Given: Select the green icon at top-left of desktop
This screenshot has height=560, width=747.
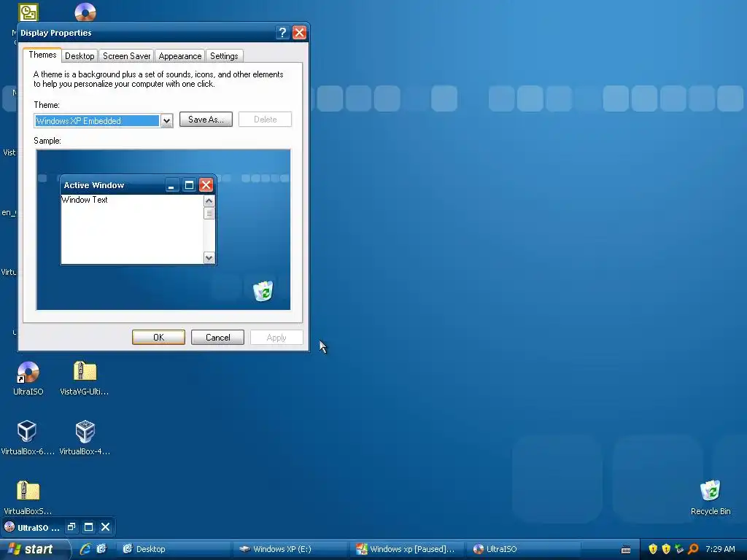Looking at the screenshot, I should click(28, 12).
